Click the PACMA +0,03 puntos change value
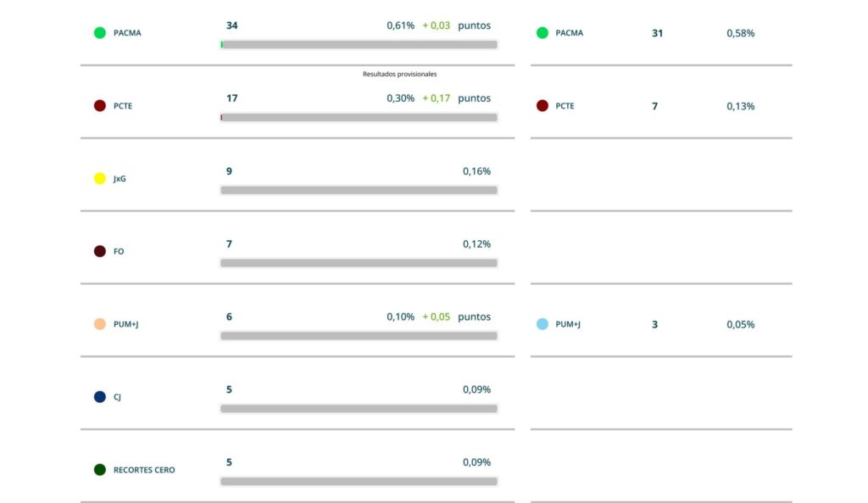This screenshot has height=503, width=868. pos(456,25)
